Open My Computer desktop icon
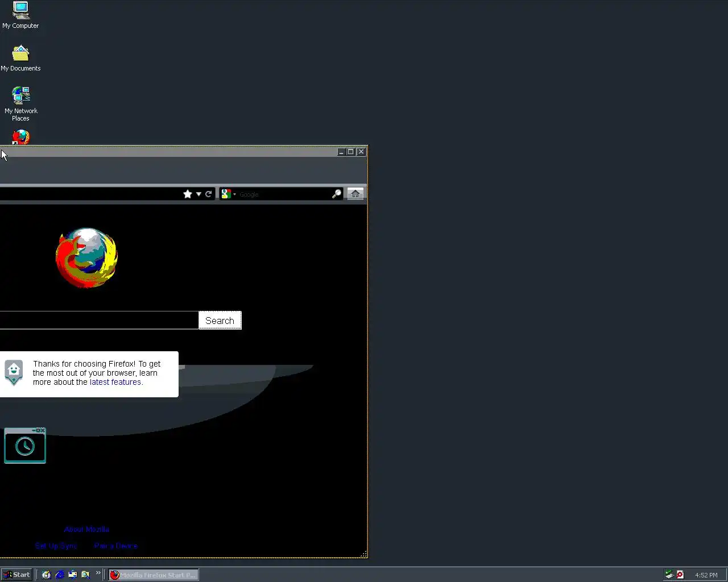The height and width of the screenshot is (582, 728). (x=20, y=15)
